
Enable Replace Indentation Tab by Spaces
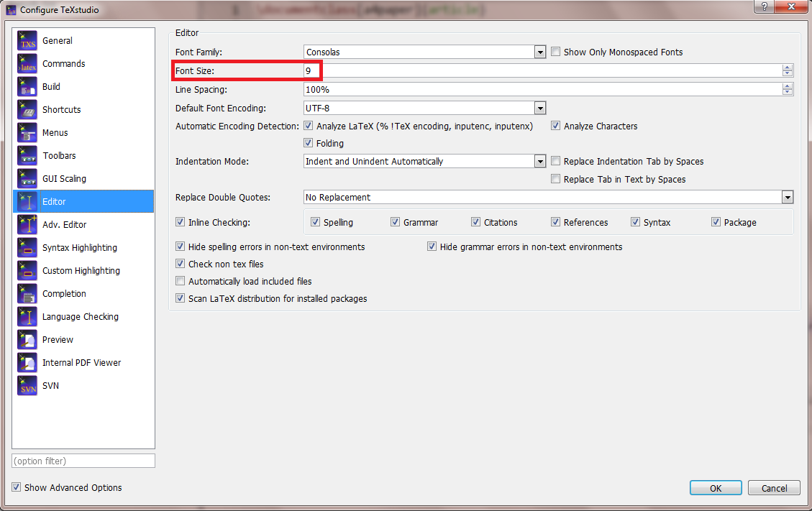click(x=556, y=161)
